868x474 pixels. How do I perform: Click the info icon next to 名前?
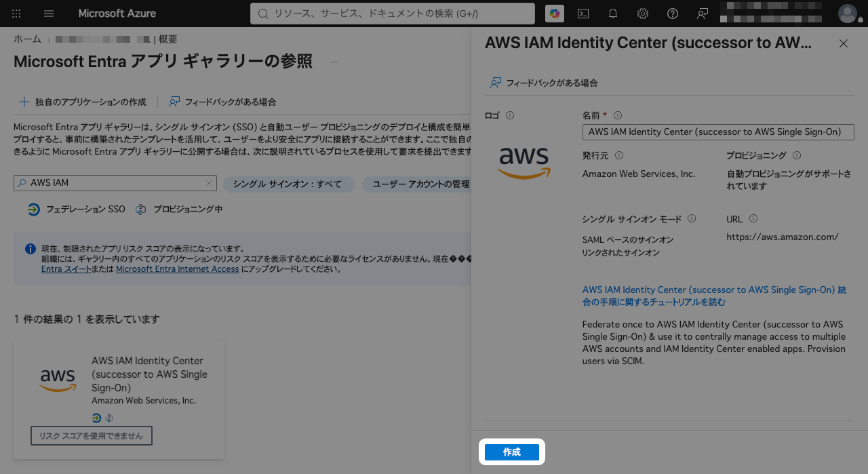click(x=618, y=115)
